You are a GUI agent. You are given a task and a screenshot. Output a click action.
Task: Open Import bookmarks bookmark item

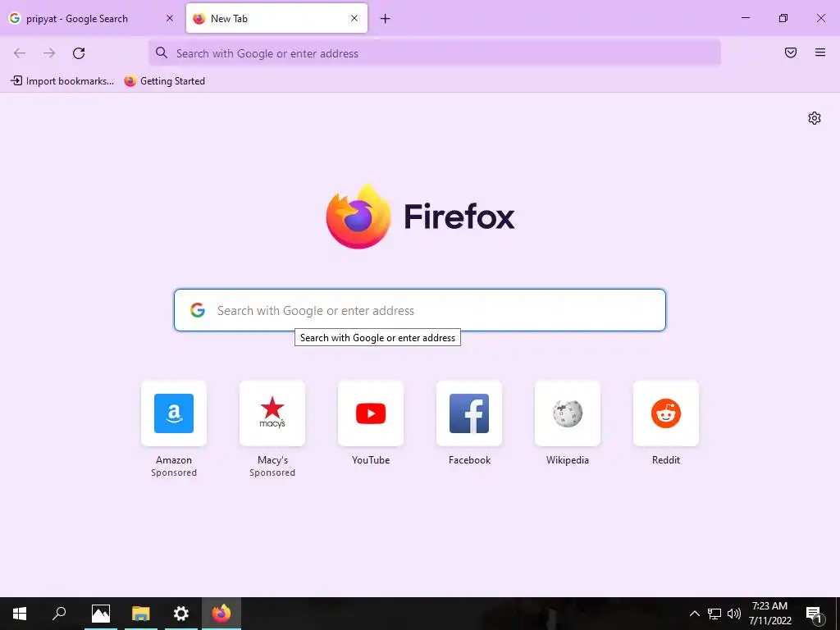click(62, 81)
